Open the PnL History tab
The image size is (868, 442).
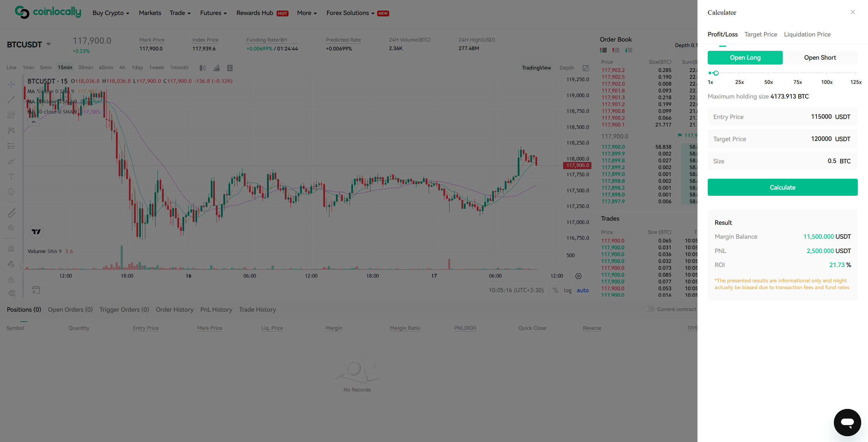[216, 310]
